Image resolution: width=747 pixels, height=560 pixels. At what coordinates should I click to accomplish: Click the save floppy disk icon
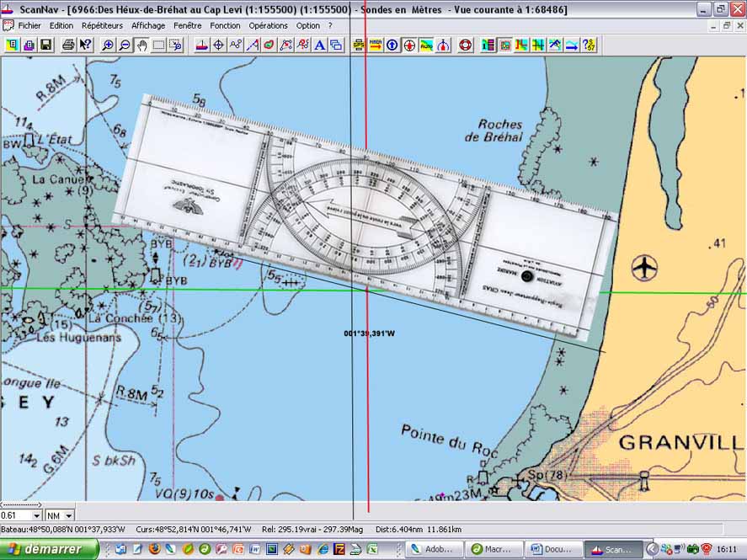click(45, 45)
